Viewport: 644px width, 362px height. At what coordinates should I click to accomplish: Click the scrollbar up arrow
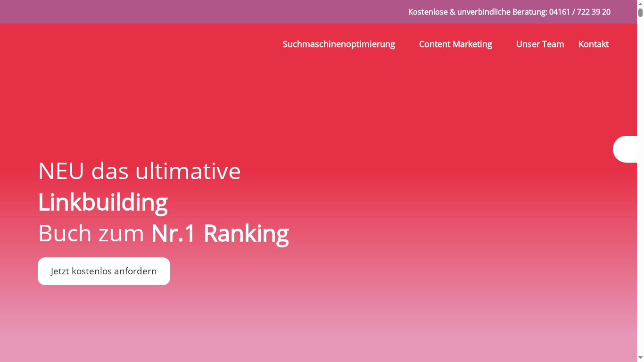[x=640, y=3]
